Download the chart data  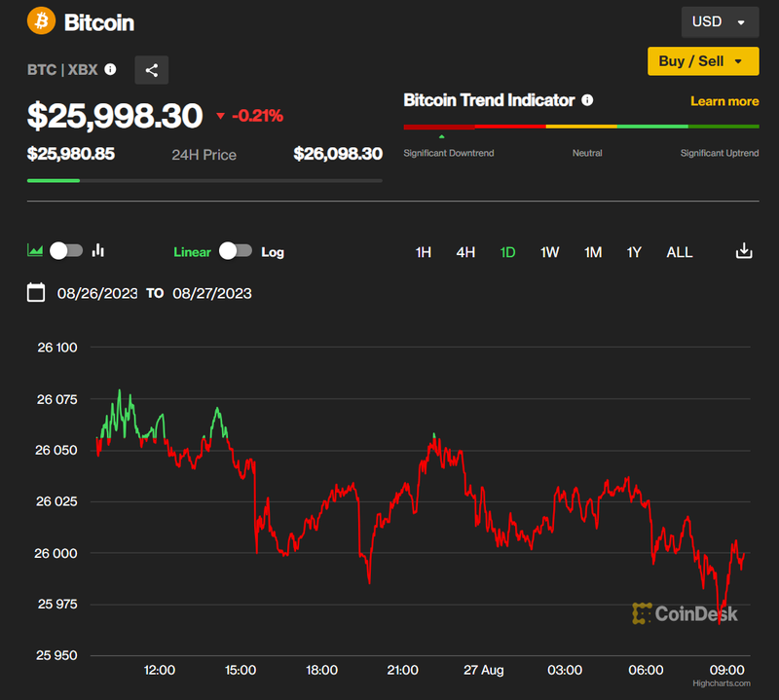[744, 250]
